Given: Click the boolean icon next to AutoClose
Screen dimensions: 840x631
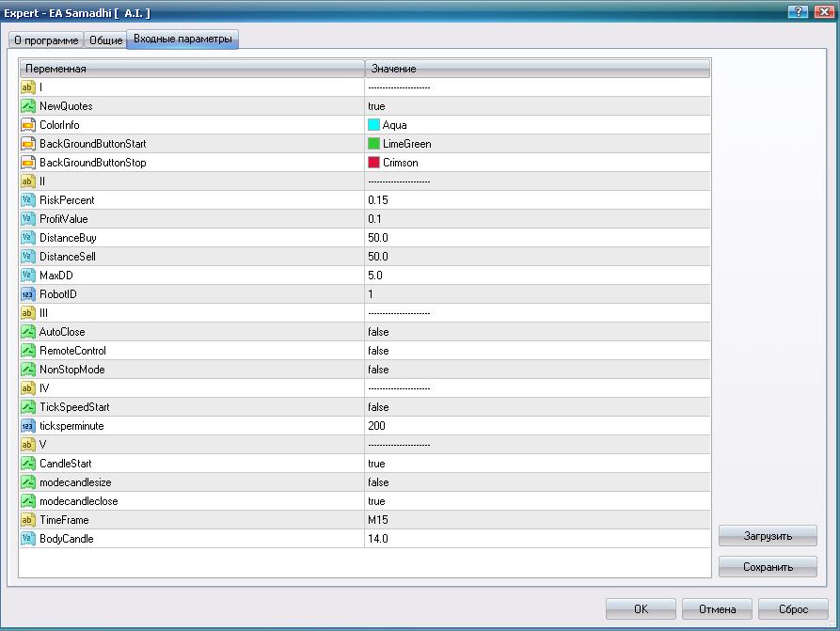Looking at the screenshot, I should point(28,332).
